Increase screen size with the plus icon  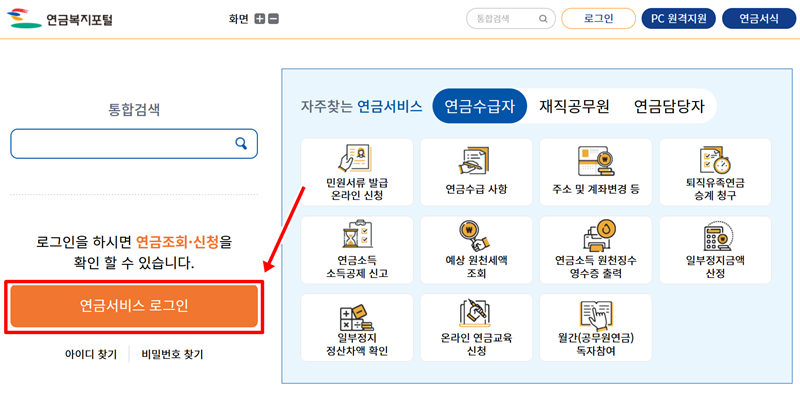[x=260, y=19]
